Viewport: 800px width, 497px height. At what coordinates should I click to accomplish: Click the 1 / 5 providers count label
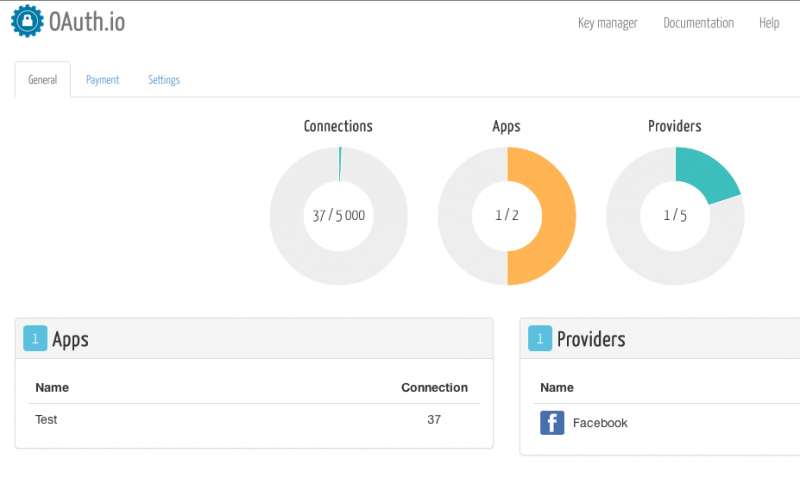675,215
